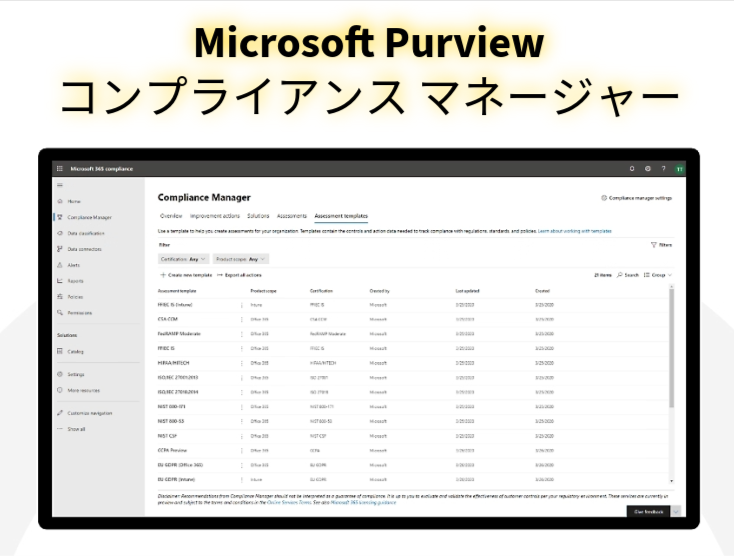Open Alerts in the sidebar
734x556 pixels.
pos(73,265)
